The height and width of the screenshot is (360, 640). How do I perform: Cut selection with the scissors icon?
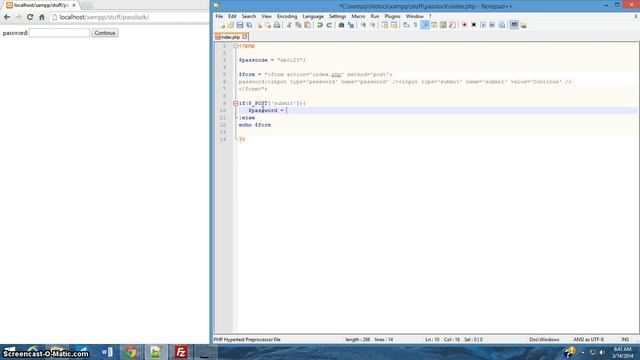point(289,25)
